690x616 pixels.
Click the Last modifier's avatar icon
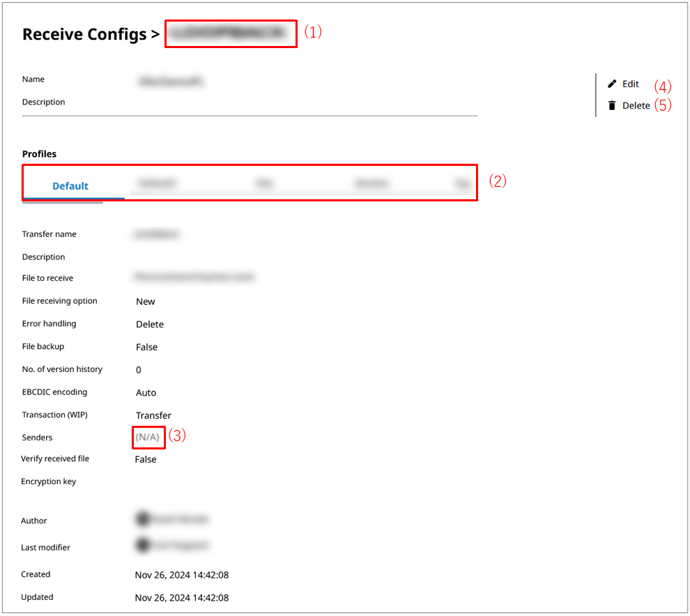(x=143, y=546)
